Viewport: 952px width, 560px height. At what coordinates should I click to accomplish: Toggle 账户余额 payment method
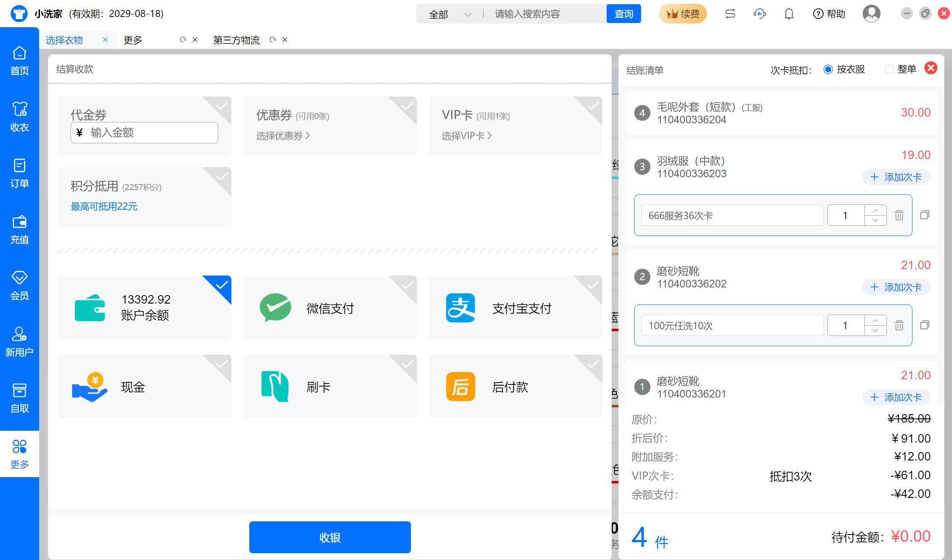coord(144,307)
